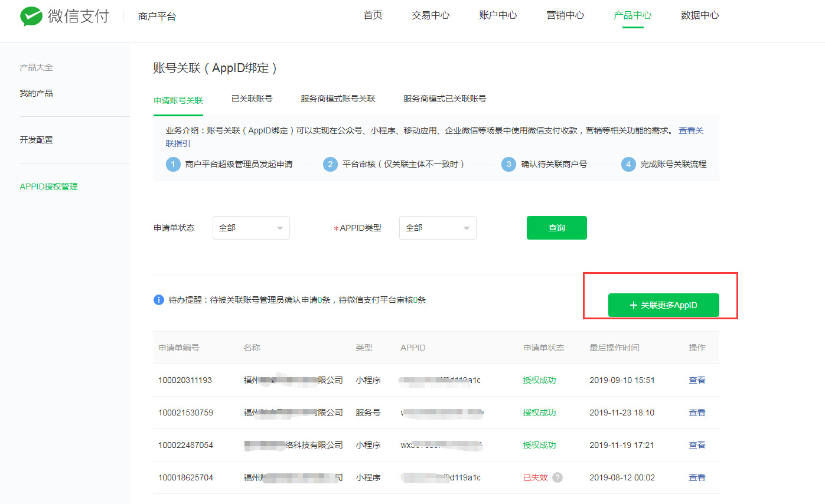The height and width of the screenshot is (504, 825).
Task: Click 查看 for application 100022487054
Action: [x=697, y=445]
